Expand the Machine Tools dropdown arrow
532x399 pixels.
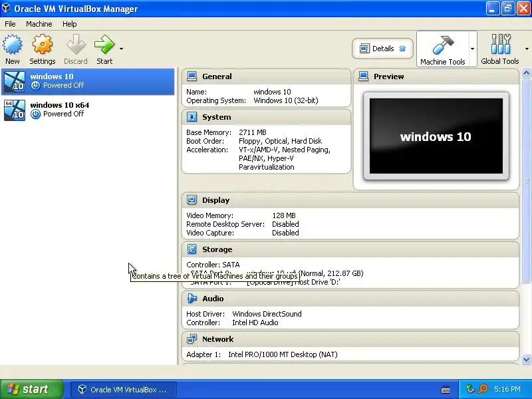pos(472,49)
